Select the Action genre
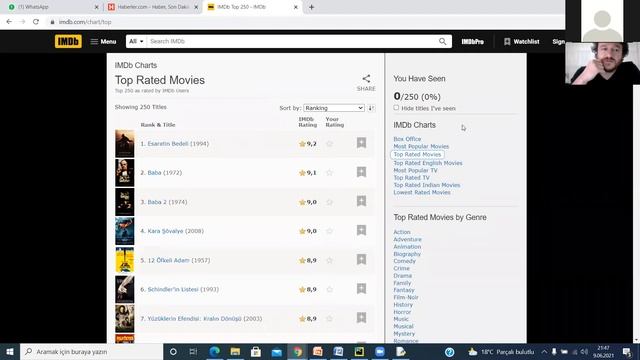640x360 pixels. point(402,232)
